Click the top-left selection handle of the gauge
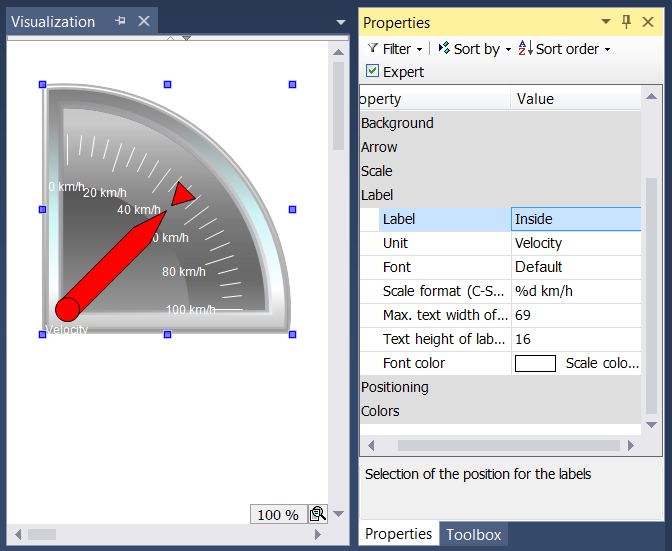 42,84
